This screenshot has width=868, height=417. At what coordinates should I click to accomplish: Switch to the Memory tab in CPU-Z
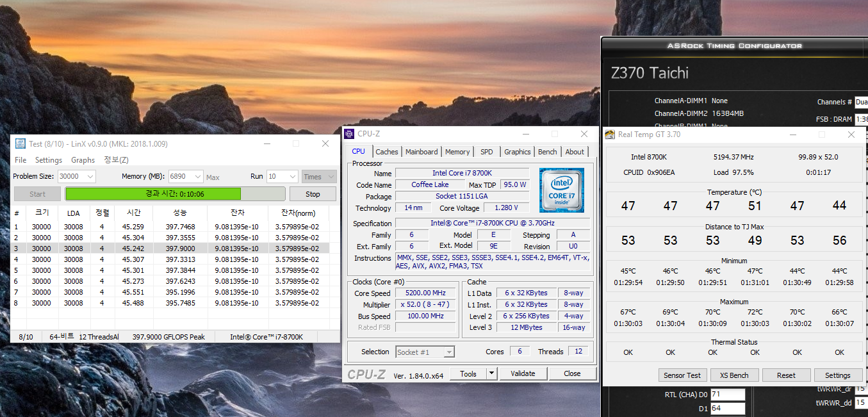tap(457, 152)
